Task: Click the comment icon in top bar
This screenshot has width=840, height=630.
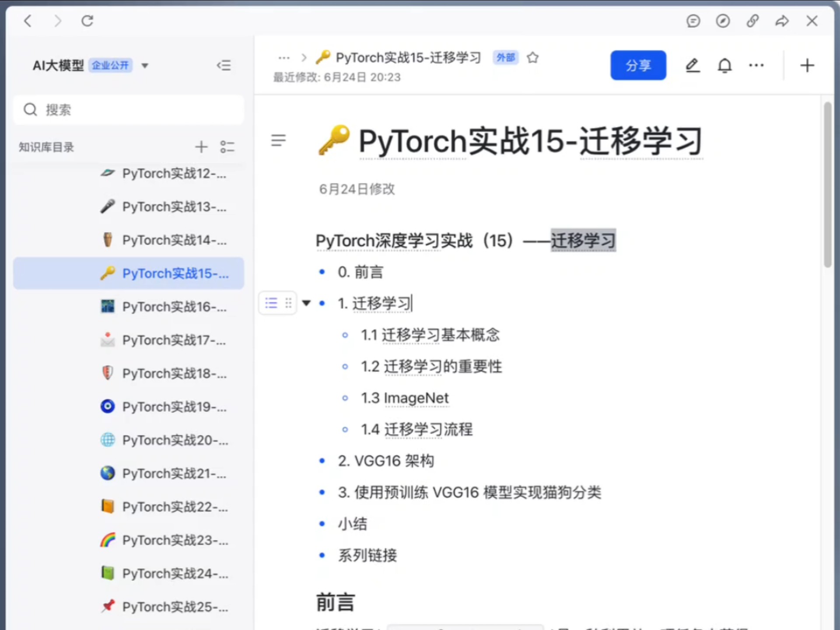Action: (x=693, y=21)
